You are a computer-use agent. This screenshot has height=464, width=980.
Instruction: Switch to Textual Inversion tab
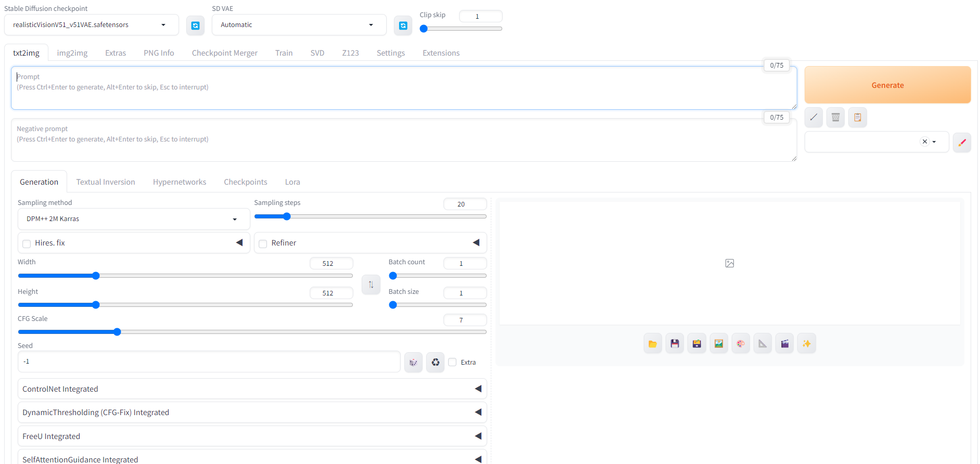click(x=106, y=182)
